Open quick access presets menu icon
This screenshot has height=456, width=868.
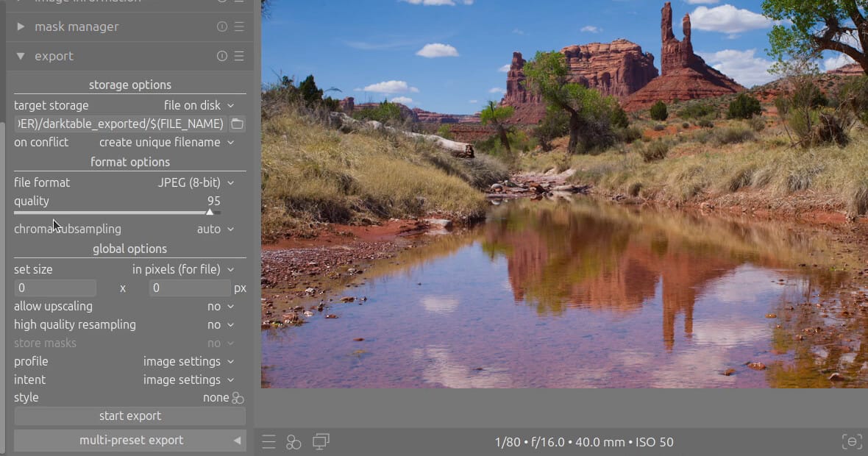pos(269,442)
